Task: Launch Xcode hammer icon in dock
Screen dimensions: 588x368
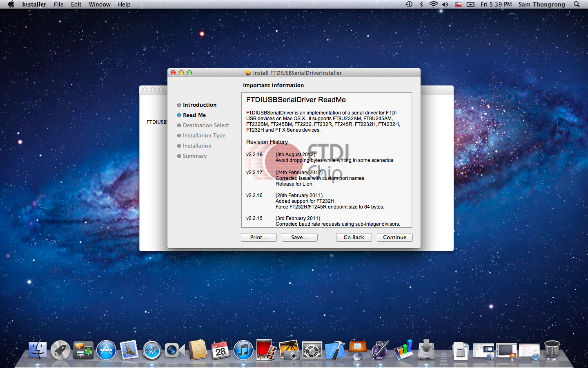Action: pos(335,350)
